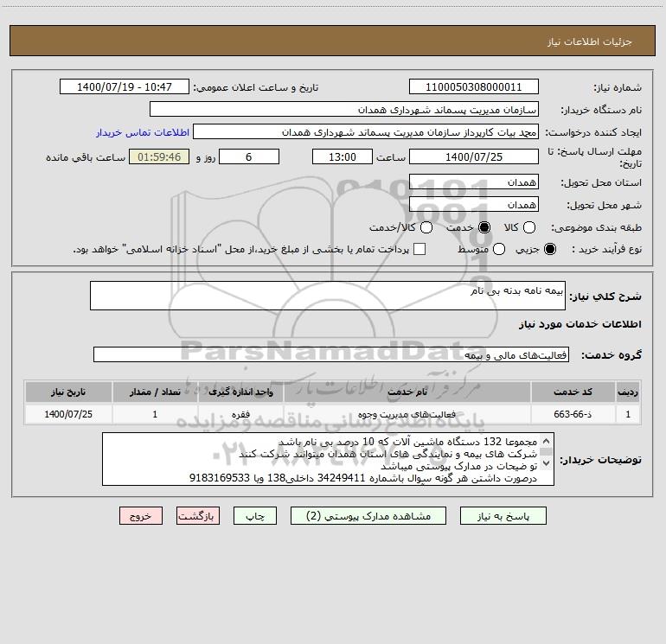
Task: Select the کالا/خدمت radio option
Action: click(x=426, y=227)
